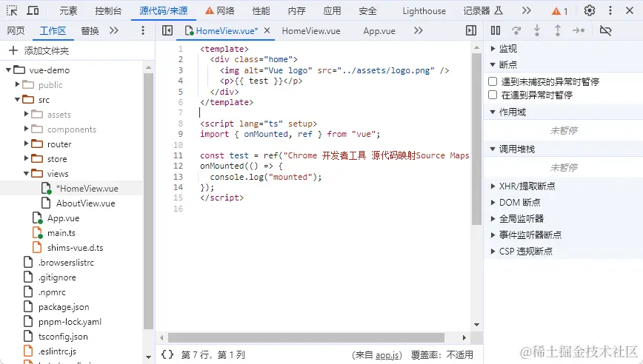
Task: Click the warning issues counter showing 1
Action: (559, 11)
